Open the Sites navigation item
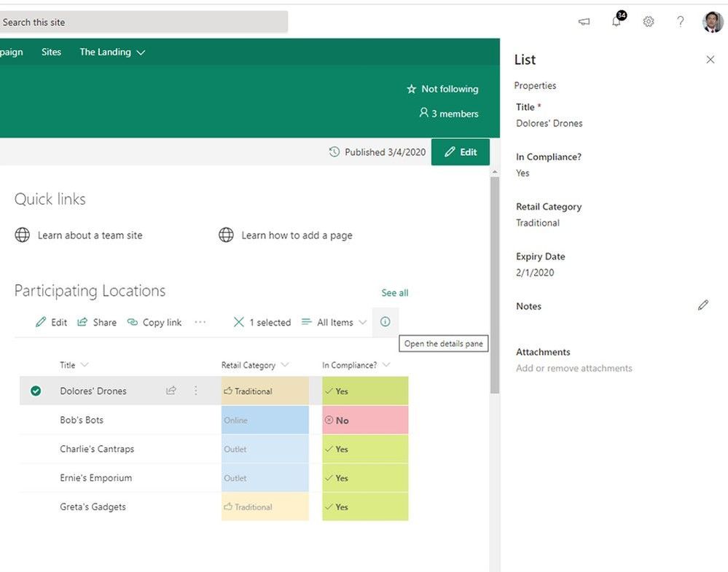 click(x=51, y=52)
